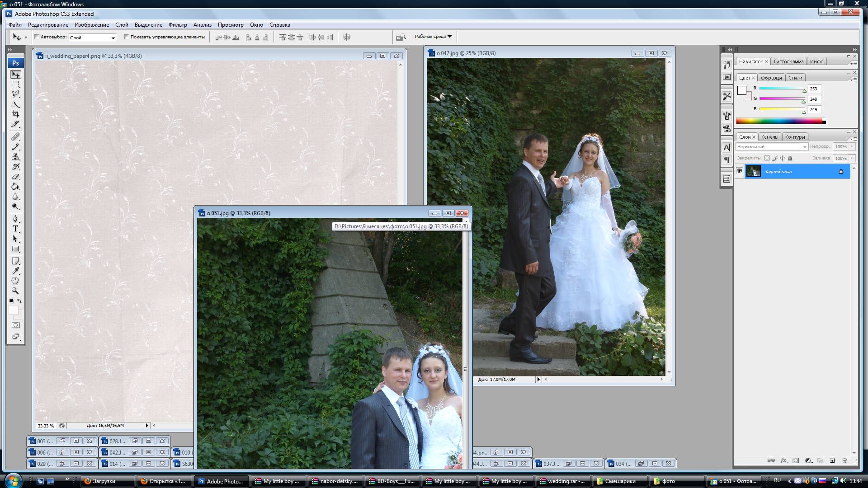Select the Rectangle shape tool

click(15, 249)
